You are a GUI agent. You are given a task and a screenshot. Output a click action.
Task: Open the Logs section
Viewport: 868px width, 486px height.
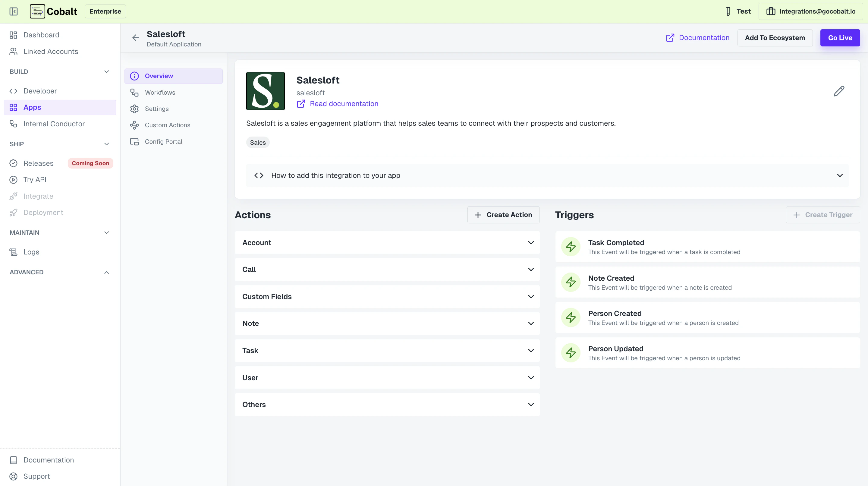31,252
